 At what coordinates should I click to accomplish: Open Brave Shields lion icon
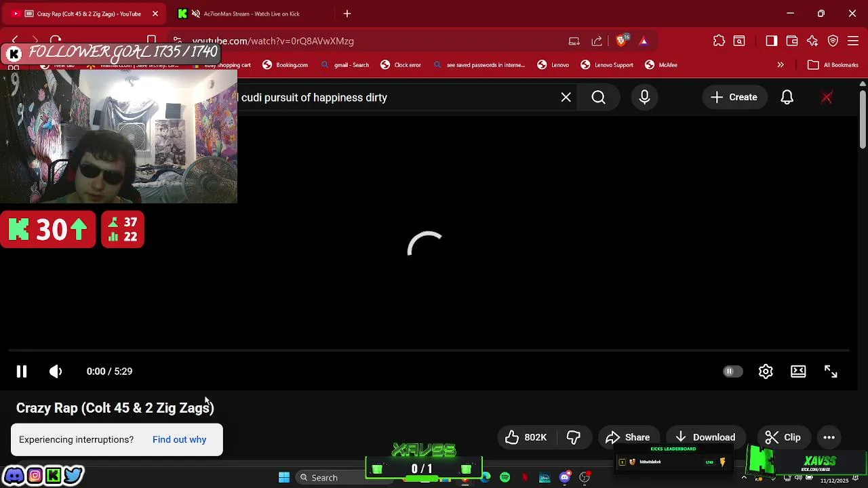[x=621, y=41]
